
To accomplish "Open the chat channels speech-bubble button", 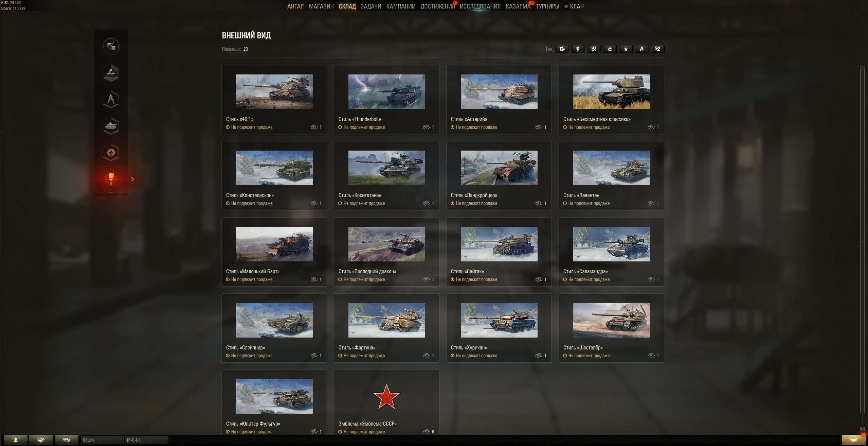I will tap(67, 440).
